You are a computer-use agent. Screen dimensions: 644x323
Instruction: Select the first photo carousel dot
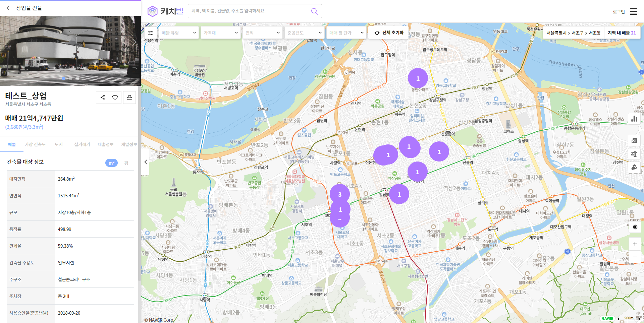pos(64,78)
